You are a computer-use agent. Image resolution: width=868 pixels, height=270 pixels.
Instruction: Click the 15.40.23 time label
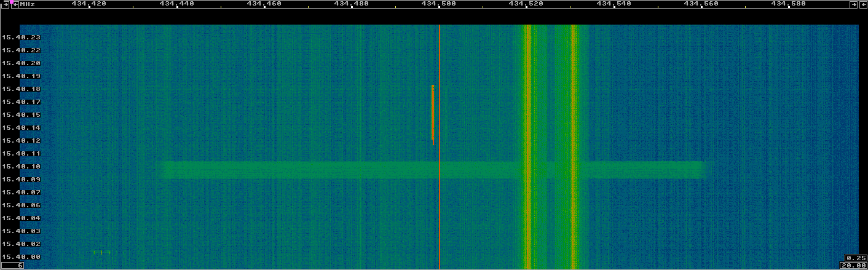pos(21,37)
